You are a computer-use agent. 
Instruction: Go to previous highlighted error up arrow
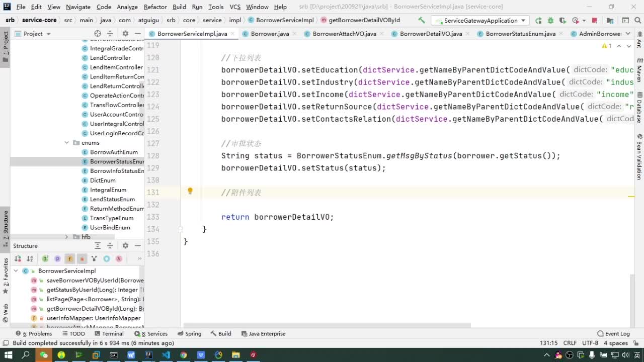[x=619, y=46]
